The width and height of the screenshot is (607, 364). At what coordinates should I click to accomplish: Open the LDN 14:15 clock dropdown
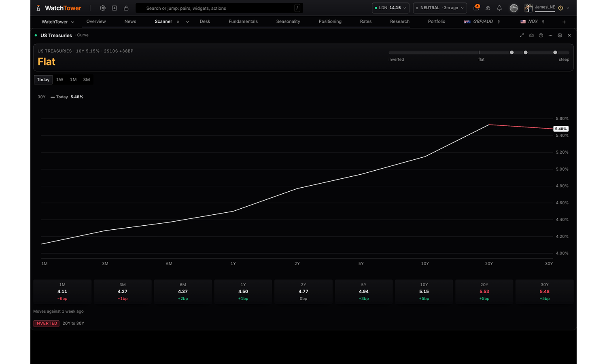pyautogui.click(x=391, y=8)
